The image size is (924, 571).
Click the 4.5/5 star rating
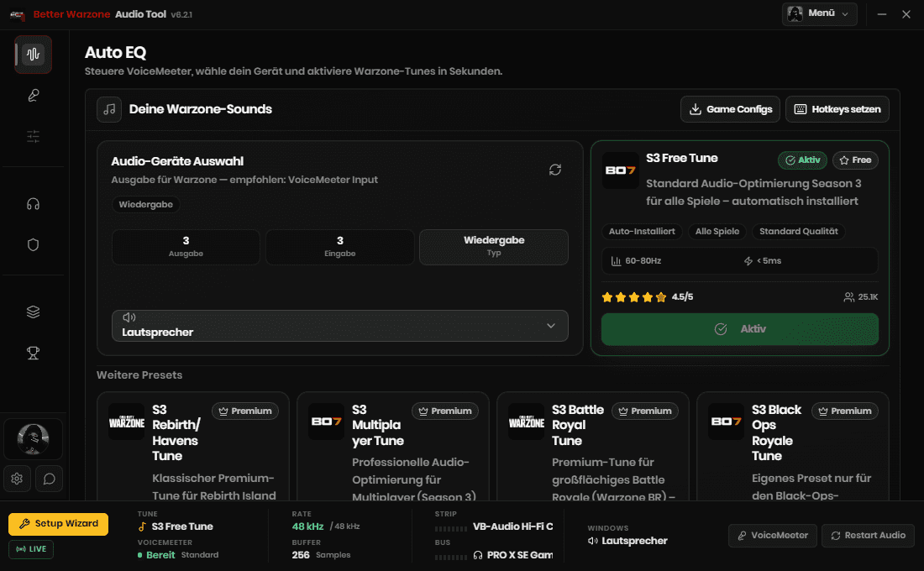point(647,297)
